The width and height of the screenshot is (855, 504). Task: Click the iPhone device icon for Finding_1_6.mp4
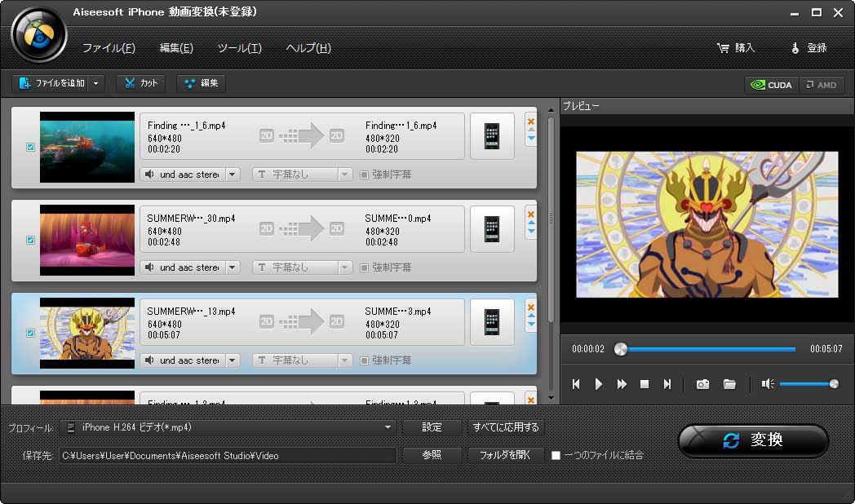492,136
